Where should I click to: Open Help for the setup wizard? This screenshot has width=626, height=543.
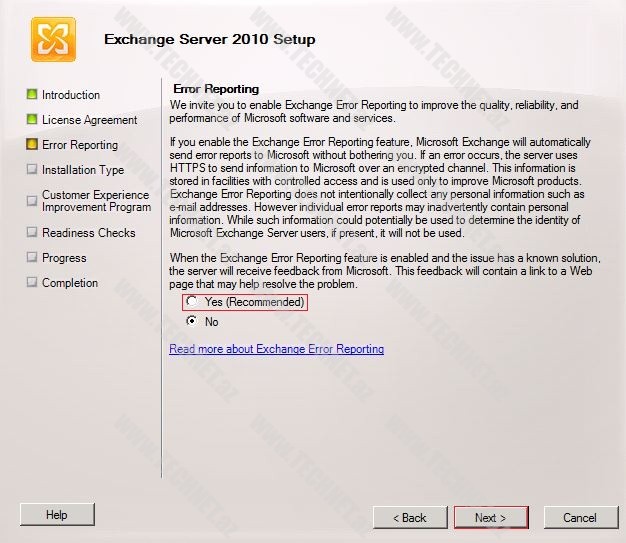(57, 515)
